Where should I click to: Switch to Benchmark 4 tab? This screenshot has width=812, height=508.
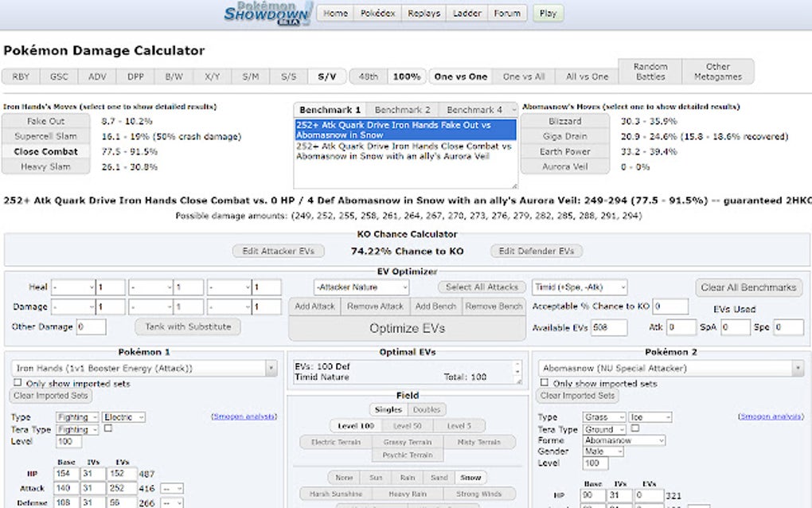(x=474, y=110)
